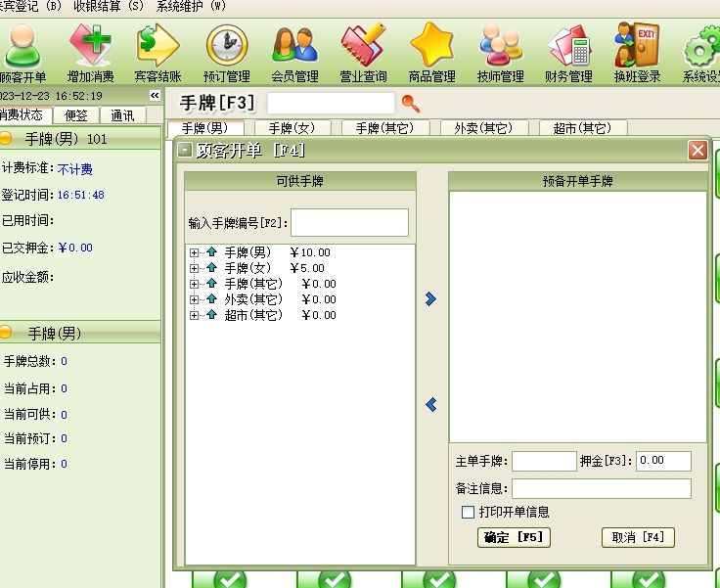Viewport: 720px width, 588px height.
Task: Expand the 手牌(女) tree node
Action: [194, 268]
